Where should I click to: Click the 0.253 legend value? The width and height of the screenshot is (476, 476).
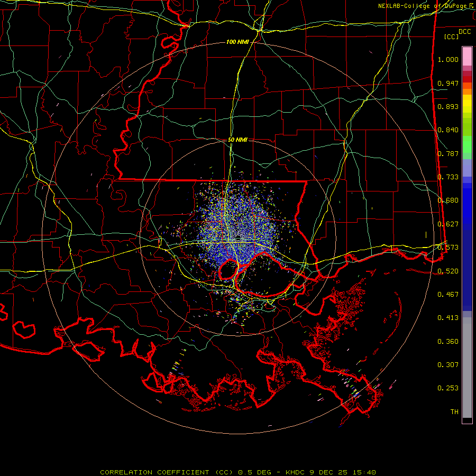coord(448,388)
